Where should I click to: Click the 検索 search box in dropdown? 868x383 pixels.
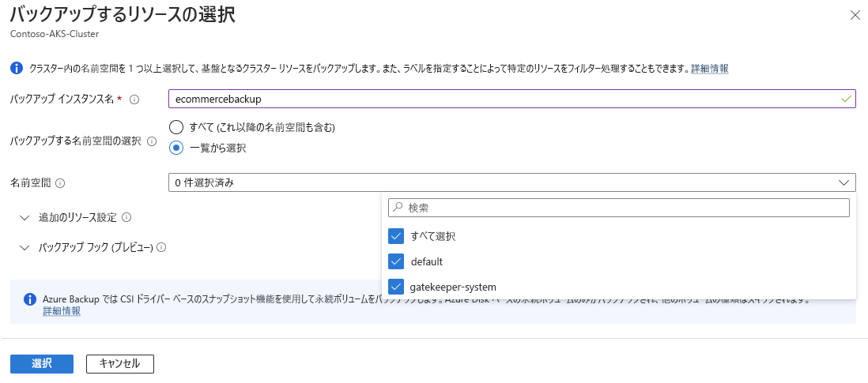click(619, 208)
